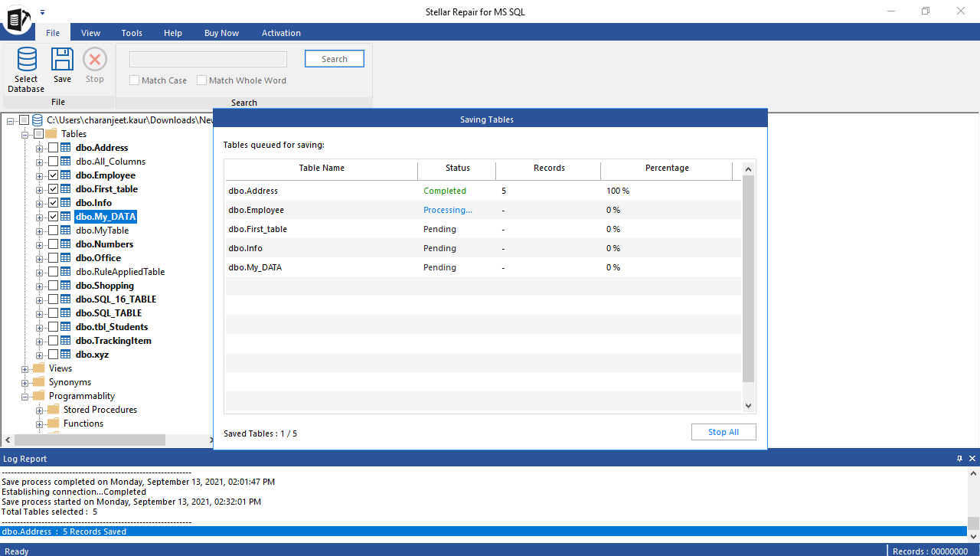Image resolution: width=980 pixels, height=556 pixels.
Task: Click the table icon beside dbo.tbl_Students
Action: pyautogui.click(x=66, y=327)
